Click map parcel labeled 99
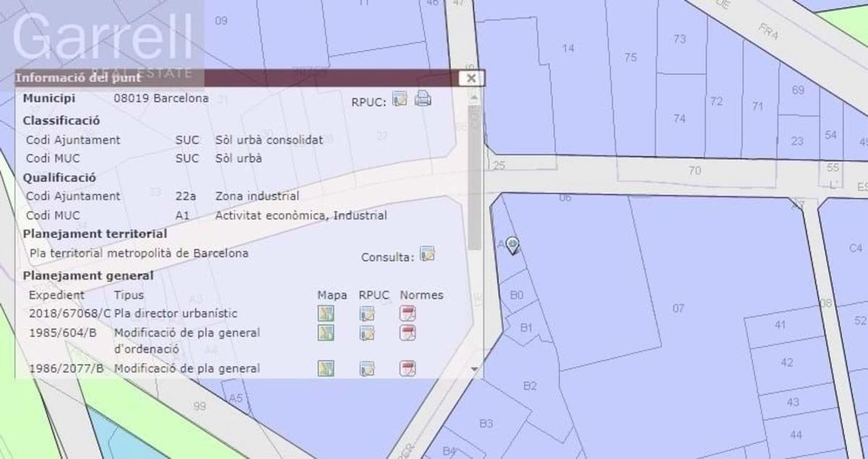Image resolution: width=868 pixels, height=459 pixels. 200,406
